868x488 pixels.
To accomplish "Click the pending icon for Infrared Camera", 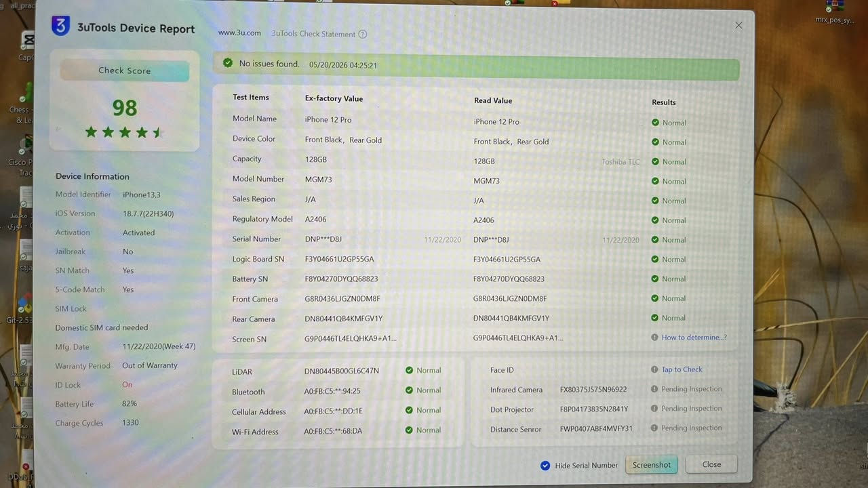I will (x=654, y=389).
